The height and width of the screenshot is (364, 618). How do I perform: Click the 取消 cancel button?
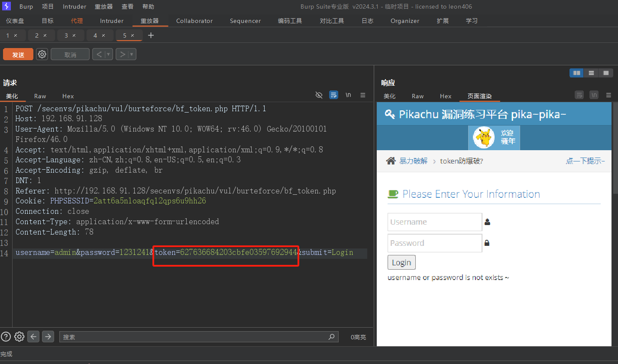pos(70,55)
